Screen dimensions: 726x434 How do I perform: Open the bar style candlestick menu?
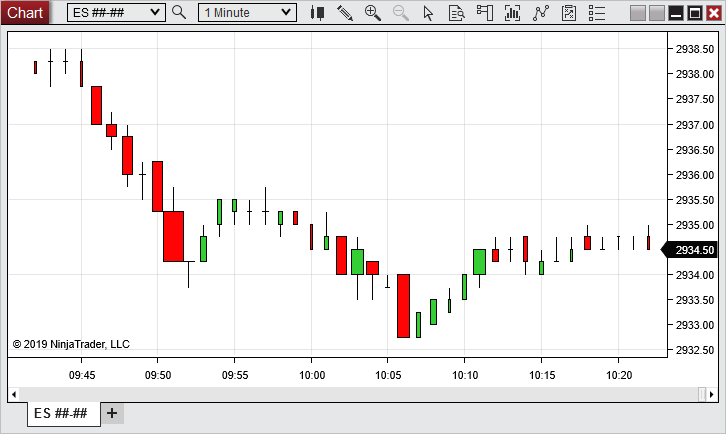[317, 12]
